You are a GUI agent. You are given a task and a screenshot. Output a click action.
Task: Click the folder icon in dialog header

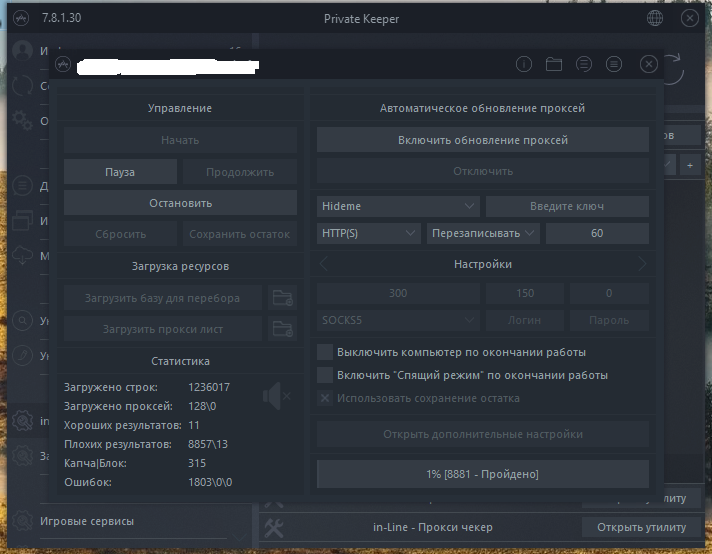pyautogui.click(x=554, y=64)
